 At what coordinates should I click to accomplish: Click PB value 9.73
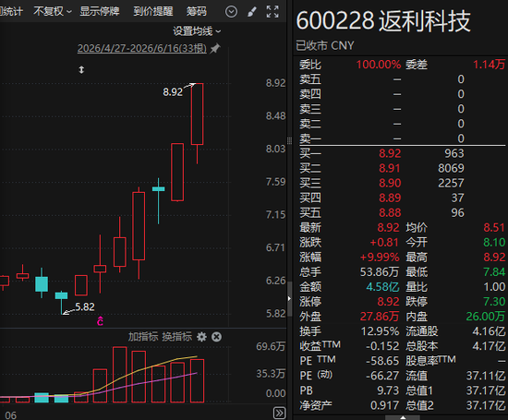click(x=388, y=390)
